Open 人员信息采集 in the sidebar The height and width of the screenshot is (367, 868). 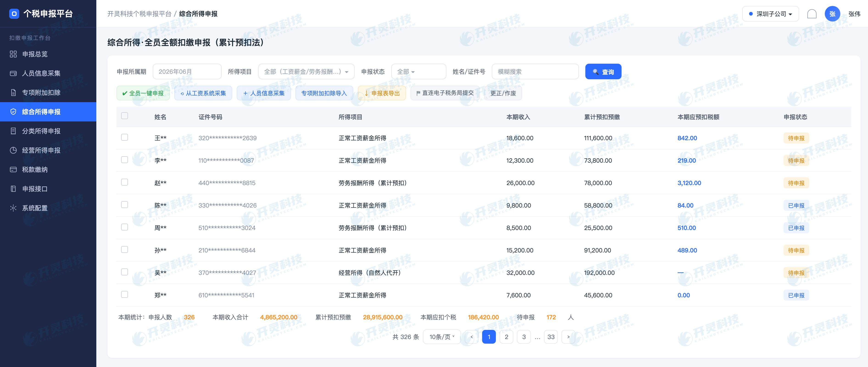pyautogui.click(x=48, y=73)
